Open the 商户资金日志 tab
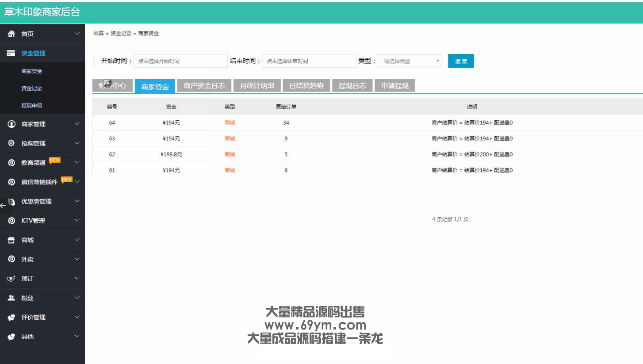The width and height of the screenshot is (643, 364). (x=204, y=86)
